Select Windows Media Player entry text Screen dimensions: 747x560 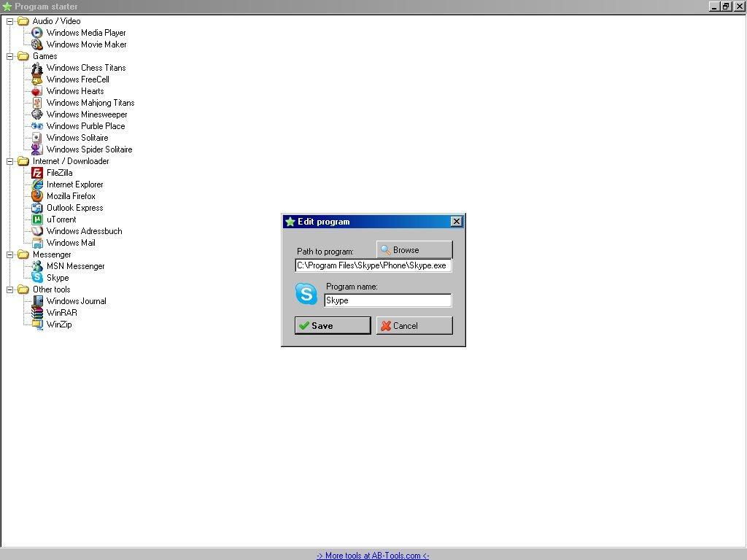[x=86, y=33]
